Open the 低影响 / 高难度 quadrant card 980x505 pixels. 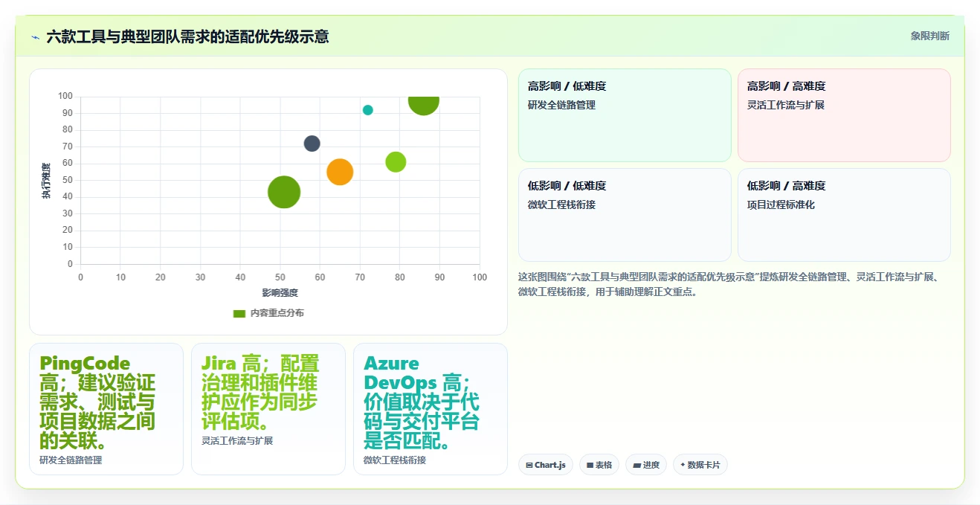[x=844, y=215]
